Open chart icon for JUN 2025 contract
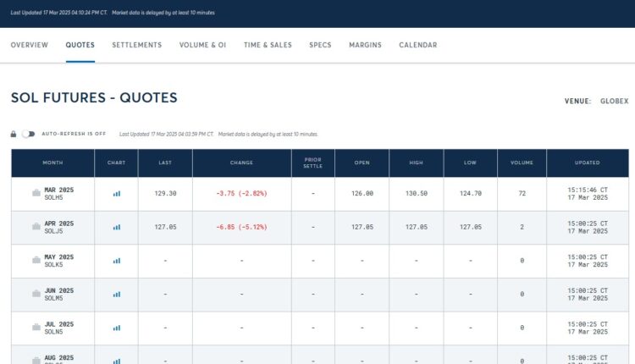The height and width of the screenshot is (364, 635). click(117, 294)
